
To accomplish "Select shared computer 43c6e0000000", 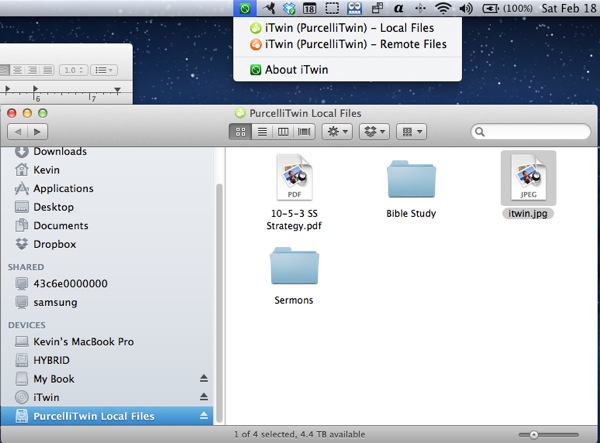I will click(x=107, y=284).
